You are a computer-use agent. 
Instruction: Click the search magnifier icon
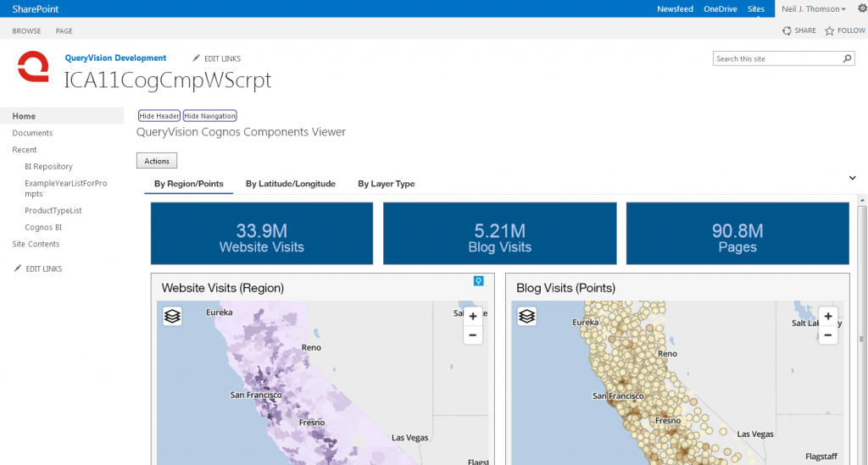847,58
